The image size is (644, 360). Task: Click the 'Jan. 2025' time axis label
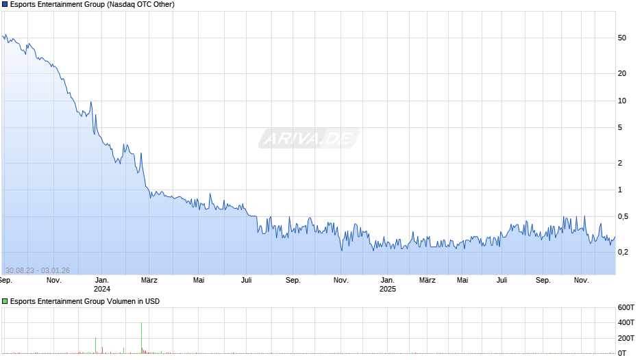[387, 285]
